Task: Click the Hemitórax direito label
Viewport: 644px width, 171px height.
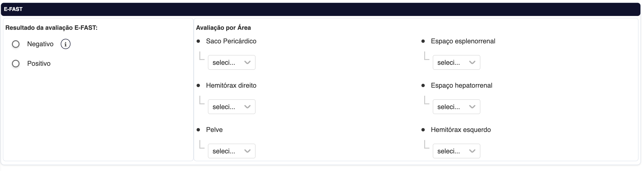Action: (x=231, y=85)
